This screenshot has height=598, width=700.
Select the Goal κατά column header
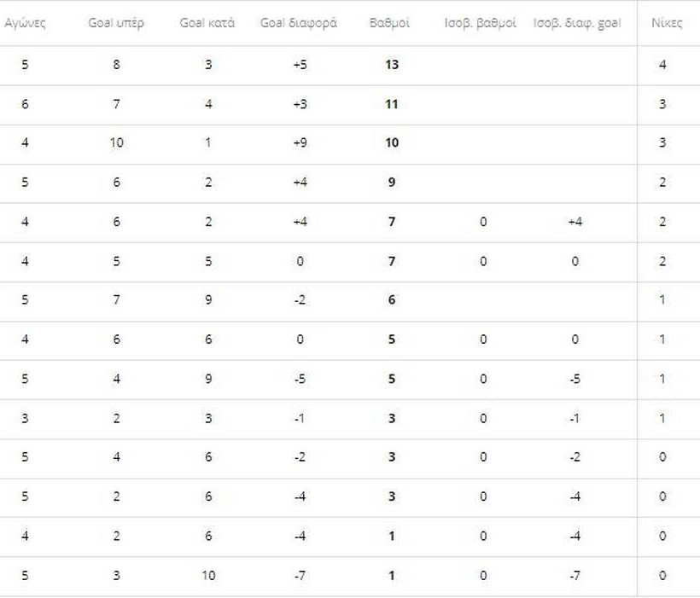[207, 23]
